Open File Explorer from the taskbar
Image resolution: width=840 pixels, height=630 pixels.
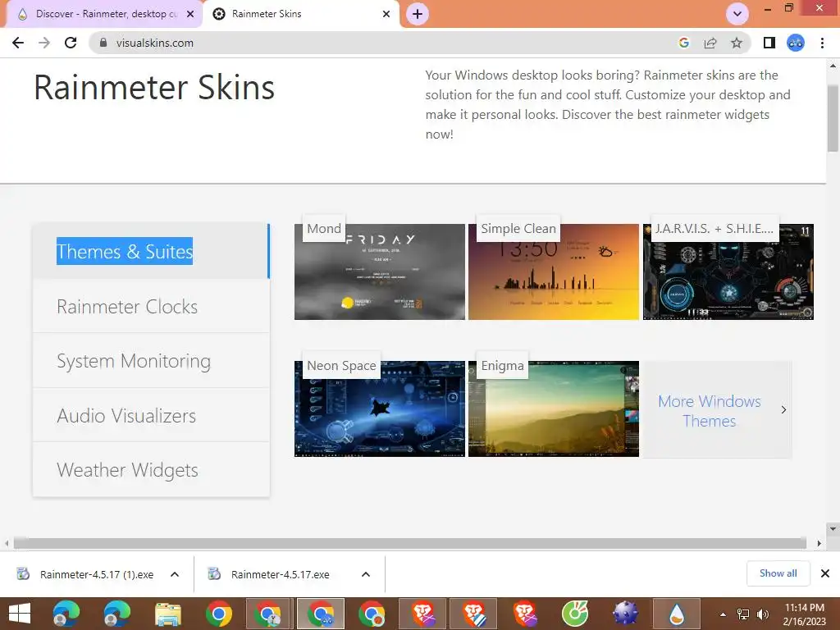click(168, 614)
